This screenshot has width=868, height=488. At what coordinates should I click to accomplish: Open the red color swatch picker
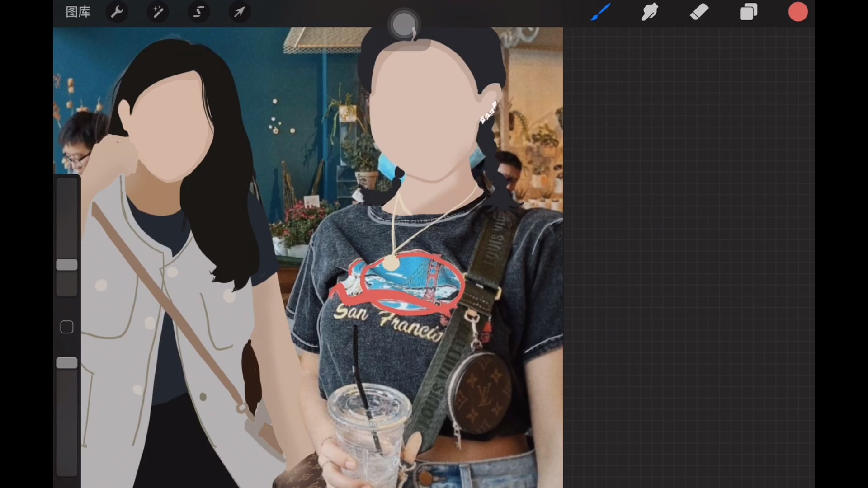[x=798, y=12]
